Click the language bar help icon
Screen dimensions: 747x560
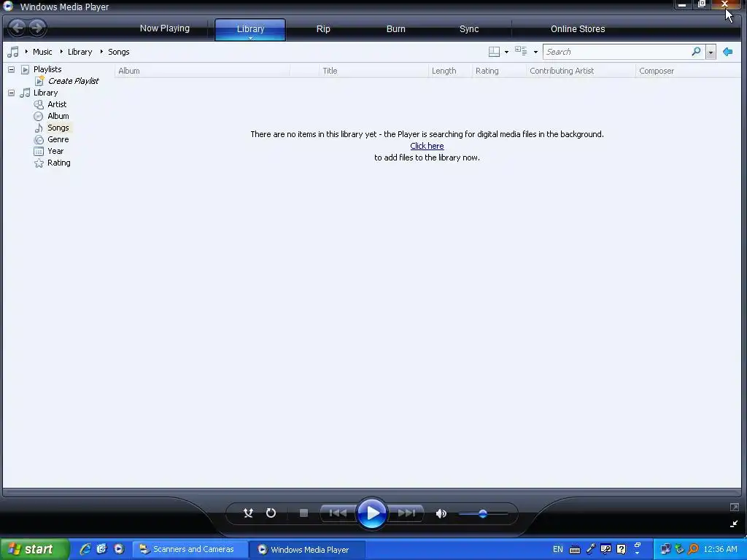tap(622, 550)
